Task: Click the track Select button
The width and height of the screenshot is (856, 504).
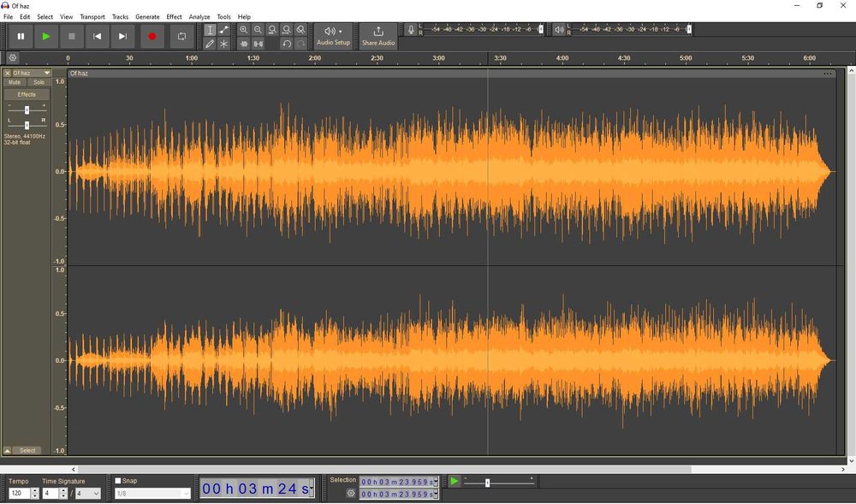Action: tap(27, 451)
